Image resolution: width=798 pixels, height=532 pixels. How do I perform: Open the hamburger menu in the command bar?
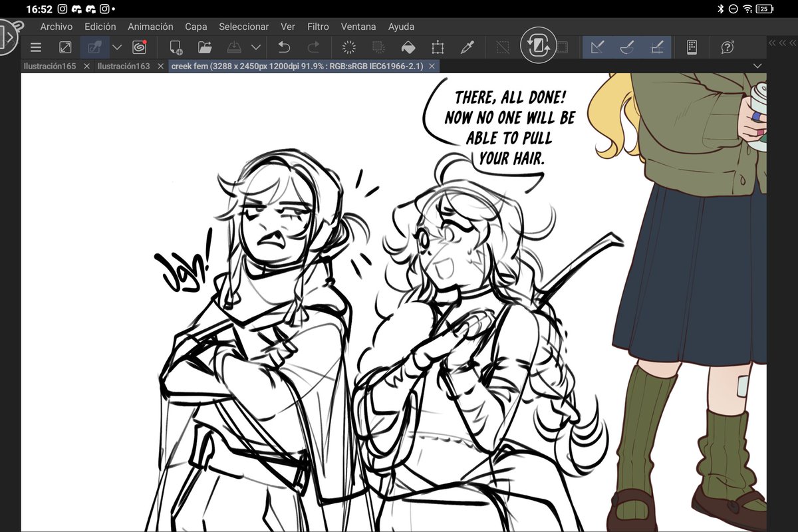[x=35, y=47]
